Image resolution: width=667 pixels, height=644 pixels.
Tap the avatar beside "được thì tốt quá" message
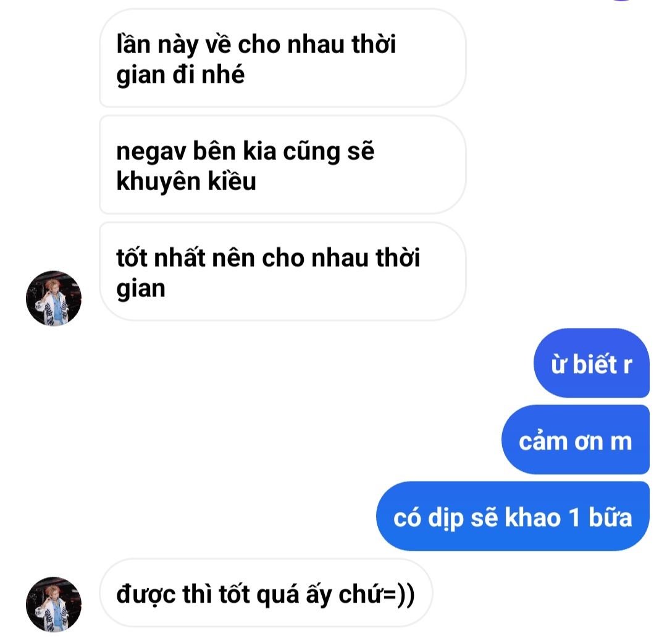click(x=54, y=604)
